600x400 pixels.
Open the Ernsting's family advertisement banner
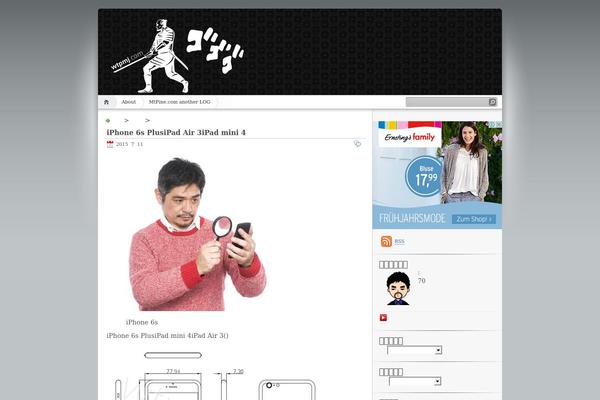pyautogui.click(x=437, y=175)
